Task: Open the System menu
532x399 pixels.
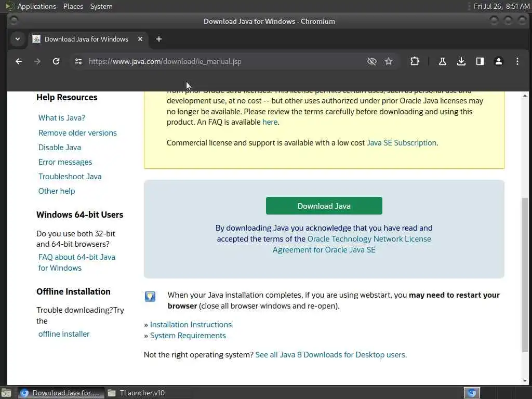Action: (x=101, y=6)
